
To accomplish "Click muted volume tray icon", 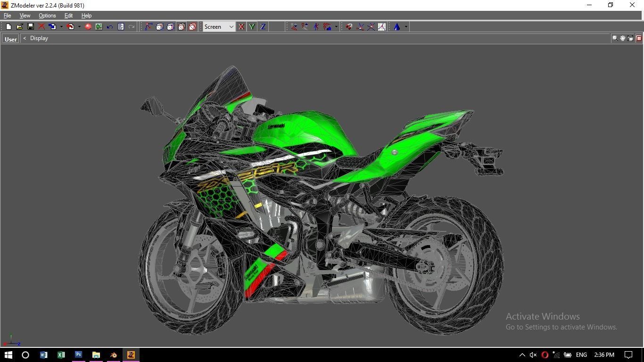I will click(533, 355).
